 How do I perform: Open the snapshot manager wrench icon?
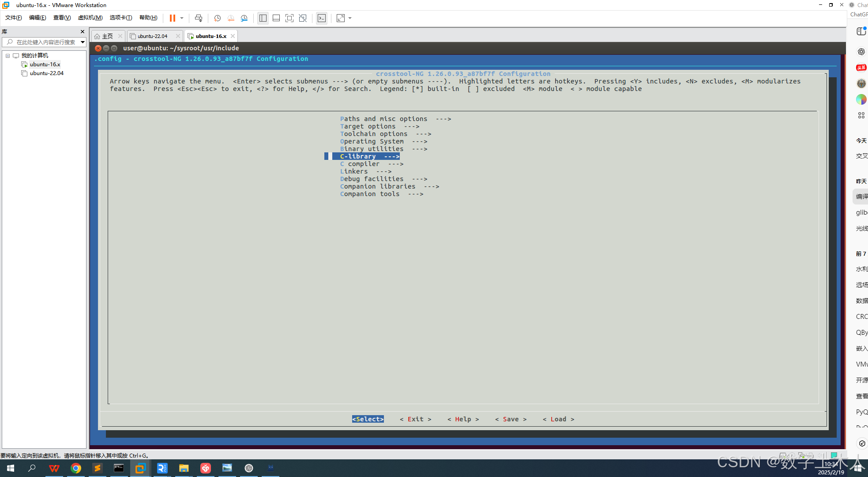[244, 18]
